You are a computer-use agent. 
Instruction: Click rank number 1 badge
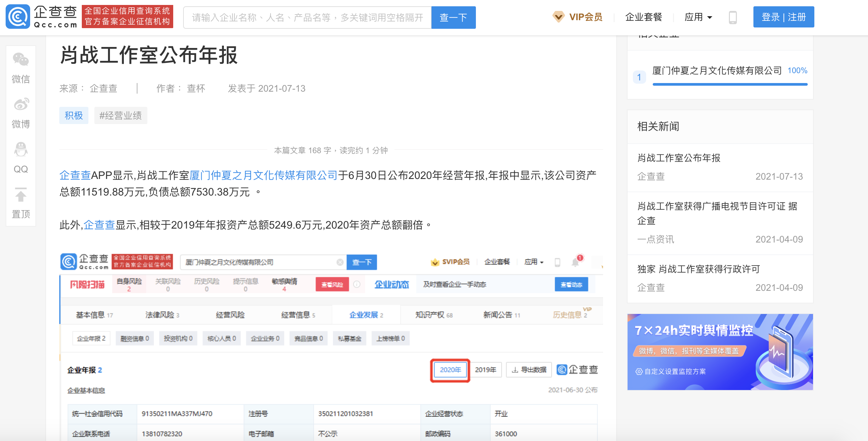point(639,77)
